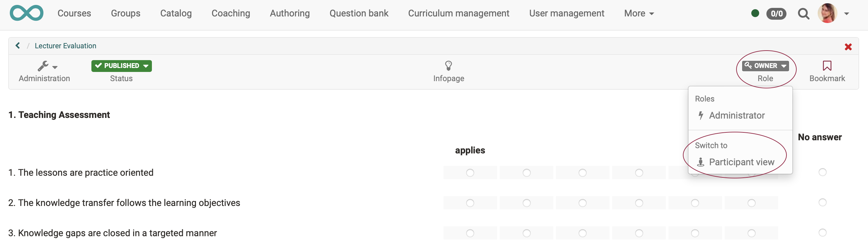Go back using breadcrumb arrow
The width and height of the screenshot is (868, 249).
tap(17, 45)
